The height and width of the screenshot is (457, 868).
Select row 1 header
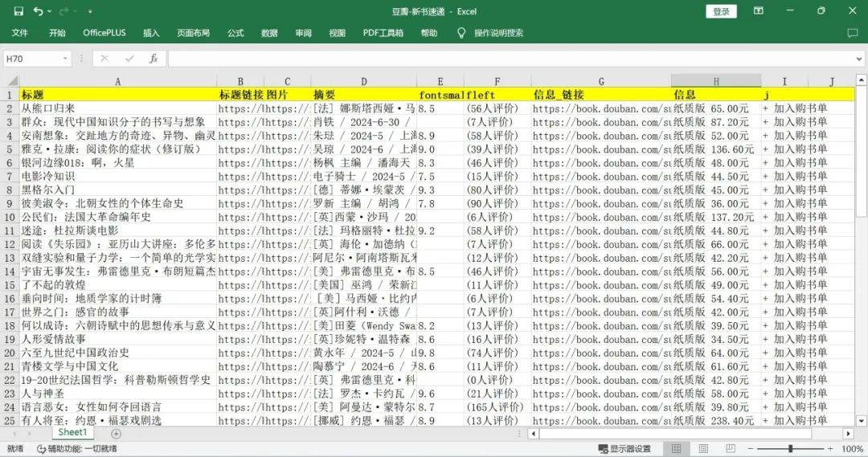[10, 95]
